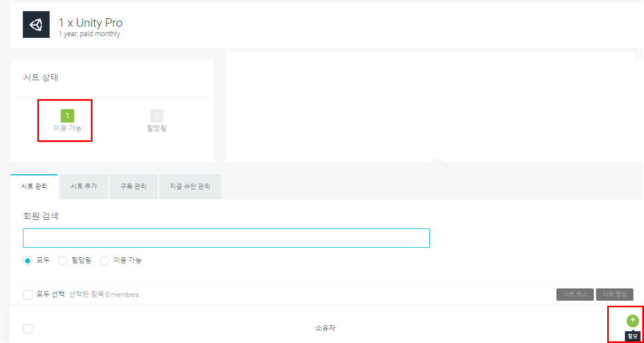Click the '1 x Unity Pro' title
644x343 pixels.
(90, 23)
